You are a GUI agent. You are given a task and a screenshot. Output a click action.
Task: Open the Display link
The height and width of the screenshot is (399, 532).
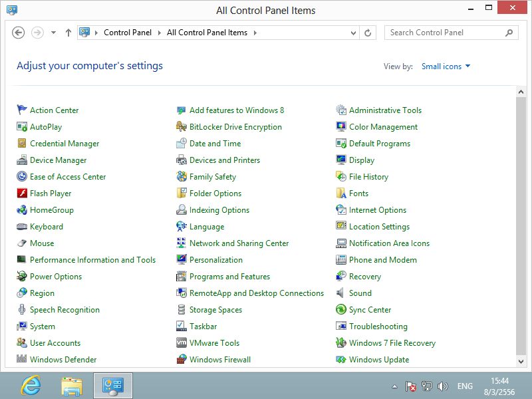[x=362, y=160]
